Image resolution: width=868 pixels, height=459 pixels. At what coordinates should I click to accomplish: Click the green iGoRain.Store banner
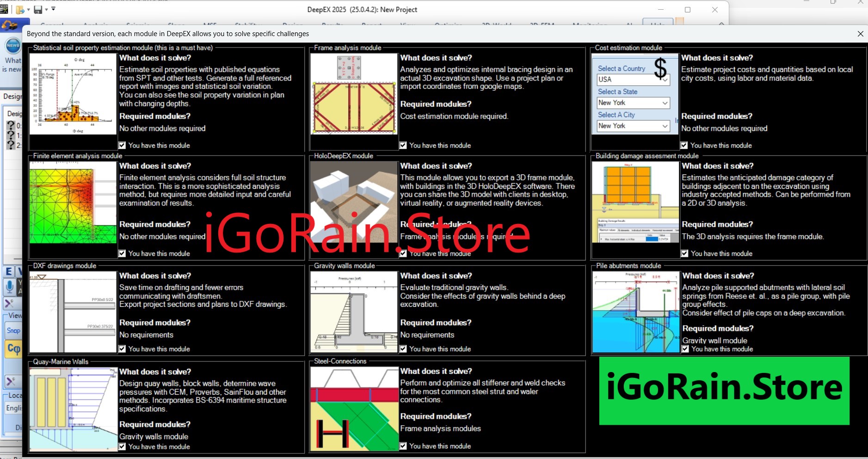click(x=724, y=391)
